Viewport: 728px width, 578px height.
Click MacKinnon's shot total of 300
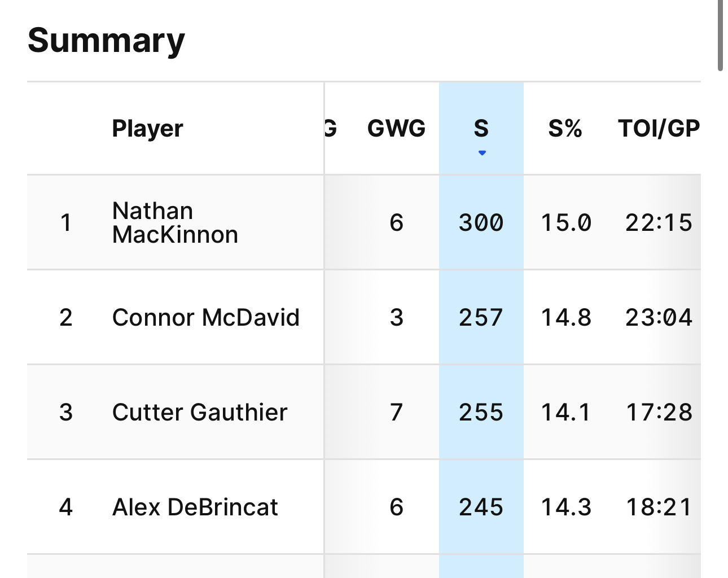pyautogui.click(x=481, y=222)
